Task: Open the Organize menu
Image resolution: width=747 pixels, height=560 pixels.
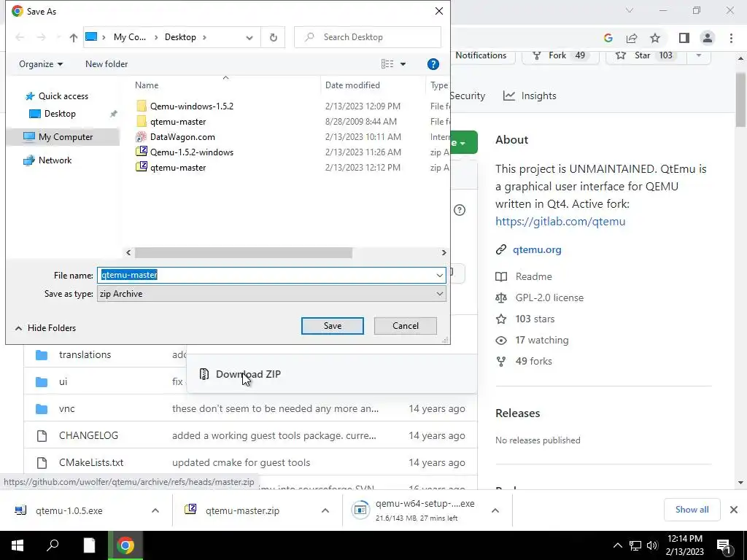Action: click(x=41, y=64)
